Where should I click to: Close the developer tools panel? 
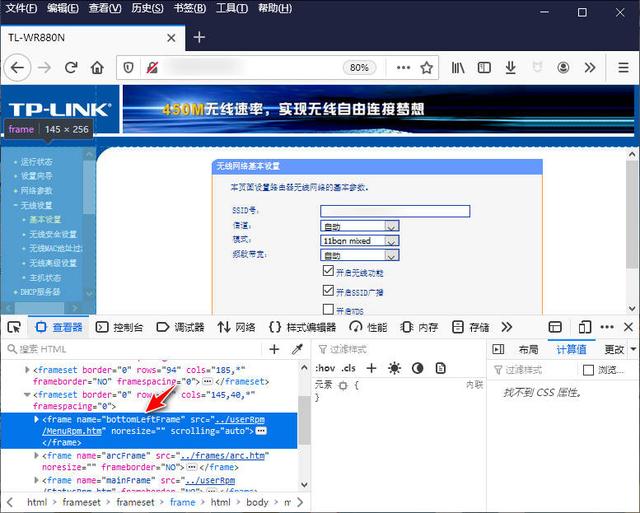pyautogui.click(x=629, y=327)
